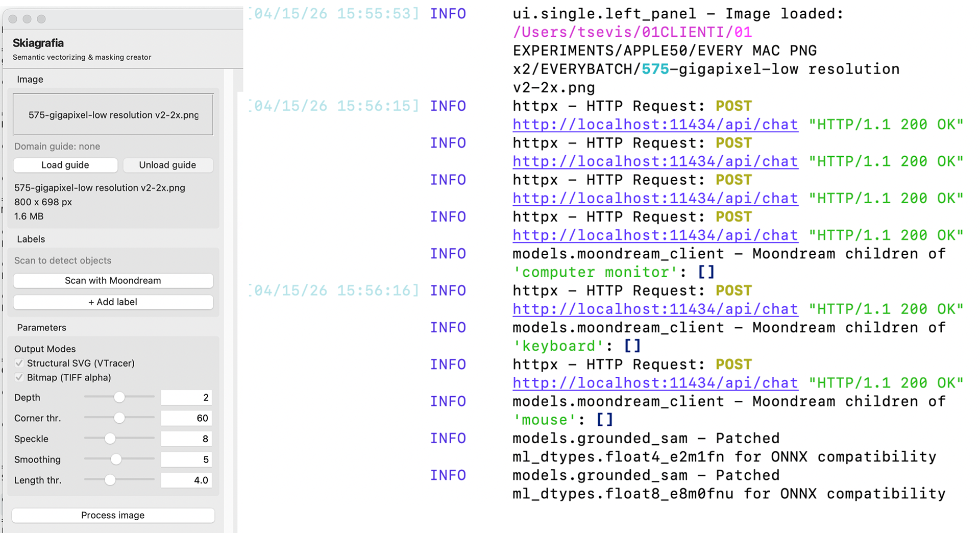The height and width of the screenshot is (533, 980).
Task: Click the Skiagrafia app title header
Action: point(38,43)
